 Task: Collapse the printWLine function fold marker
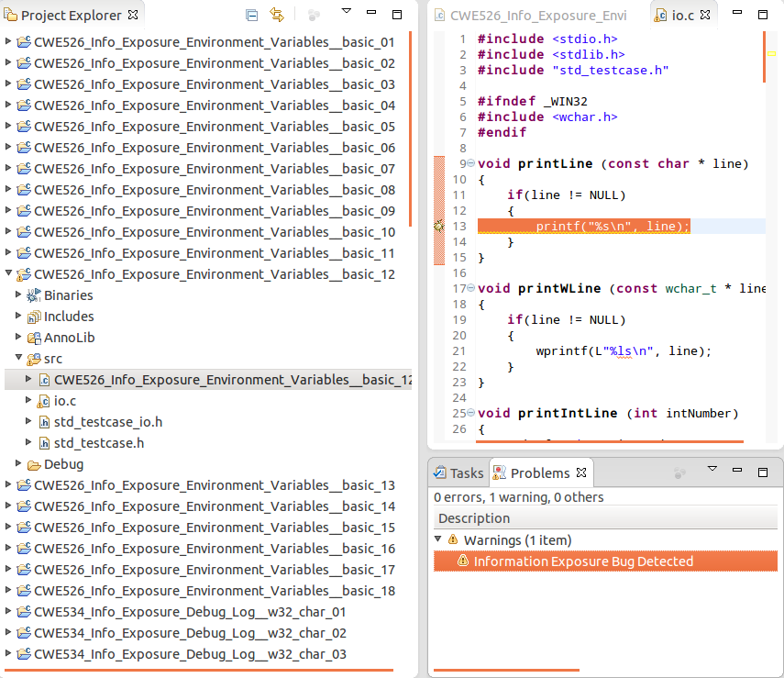coord(470,288)
